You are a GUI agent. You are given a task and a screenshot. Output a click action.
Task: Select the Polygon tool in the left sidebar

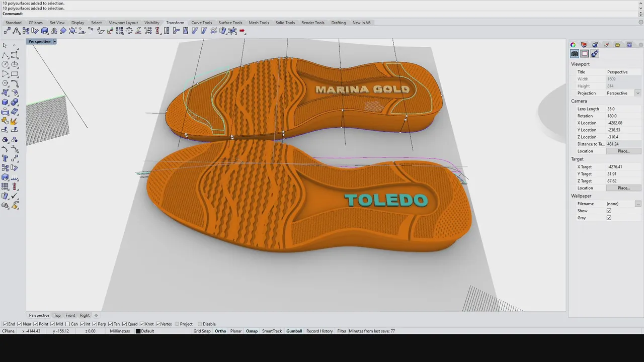(x=5, y=83)
